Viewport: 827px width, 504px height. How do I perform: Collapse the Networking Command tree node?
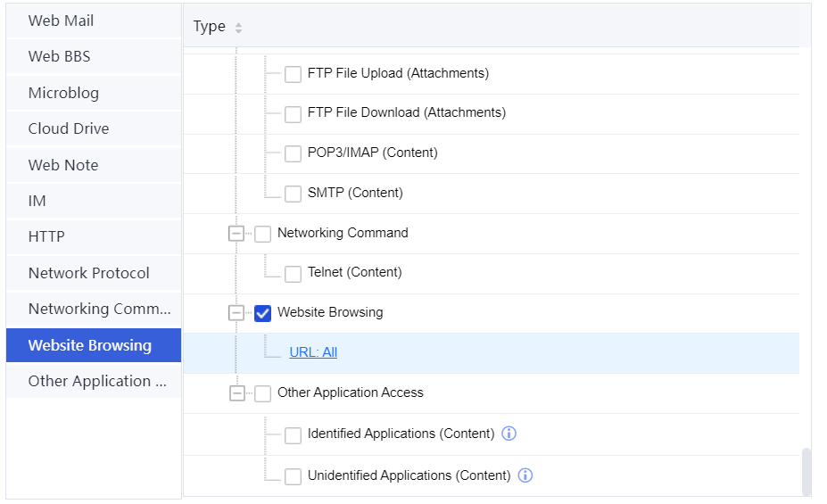(236, 234)
